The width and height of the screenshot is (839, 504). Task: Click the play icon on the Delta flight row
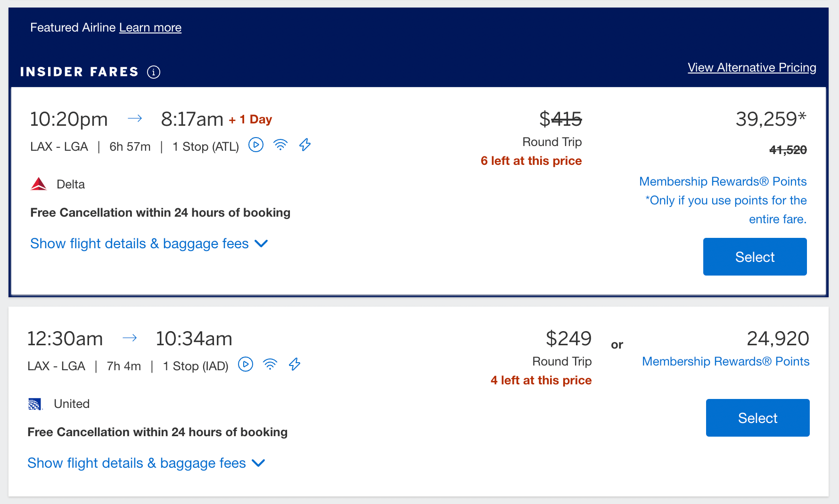256,145
